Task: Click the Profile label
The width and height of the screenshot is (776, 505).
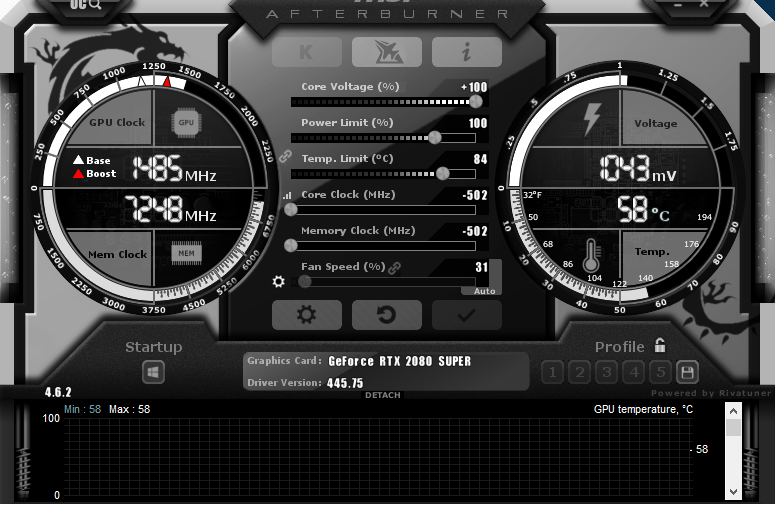Action: (x=620, y=347)
